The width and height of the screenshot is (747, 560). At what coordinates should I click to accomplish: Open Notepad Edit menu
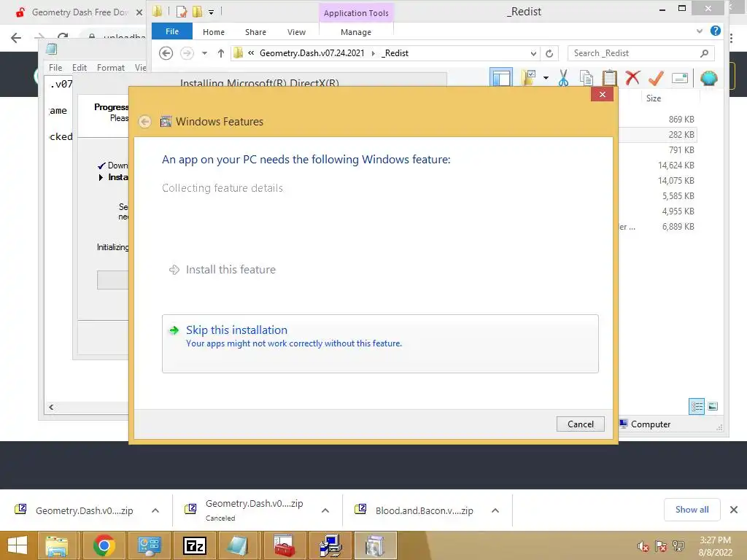pyautogui.click(x=79, y=68)
